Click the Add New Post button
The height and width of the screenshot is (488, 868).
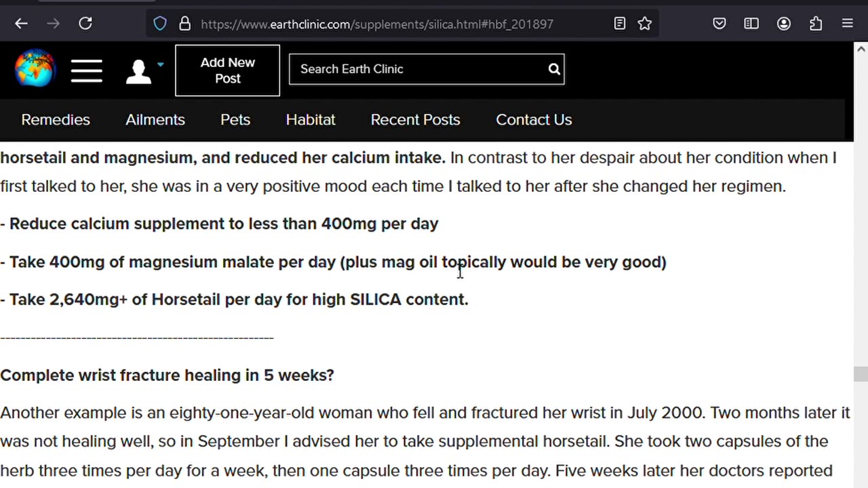point(227,70)
